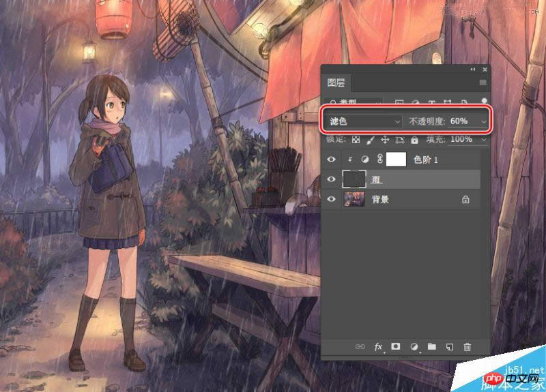Add a layer mask from bottom bar
546x392 pixels.
(x=395, y=347)
